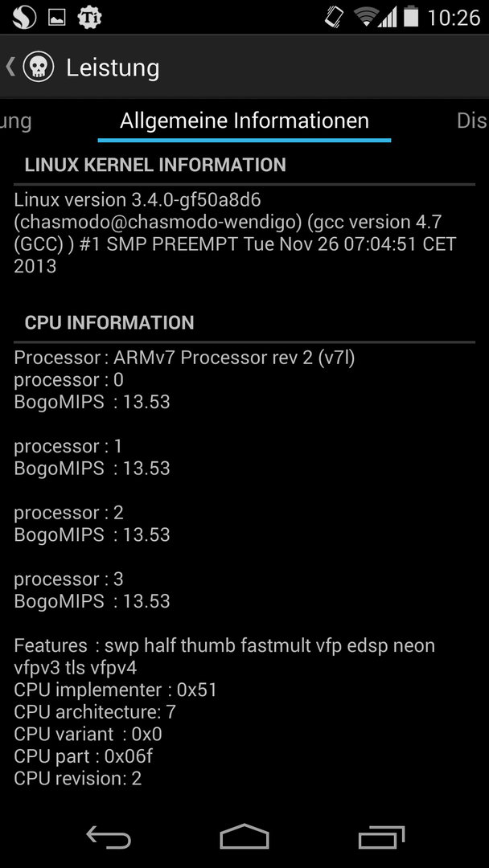Tap the Leistung title text
This screenshot has height=868, width=489.
coord(113,68)
